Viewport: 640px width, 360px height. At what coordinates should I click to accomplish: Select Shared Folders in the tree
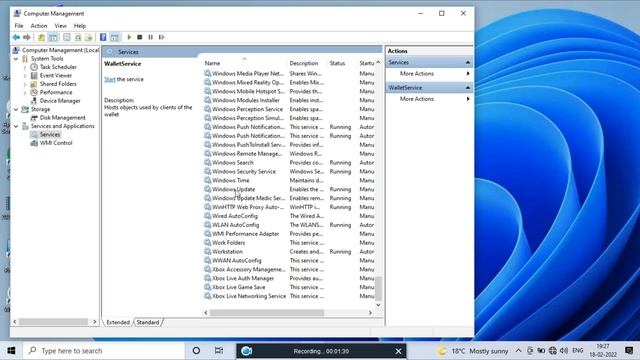(58, 84)
